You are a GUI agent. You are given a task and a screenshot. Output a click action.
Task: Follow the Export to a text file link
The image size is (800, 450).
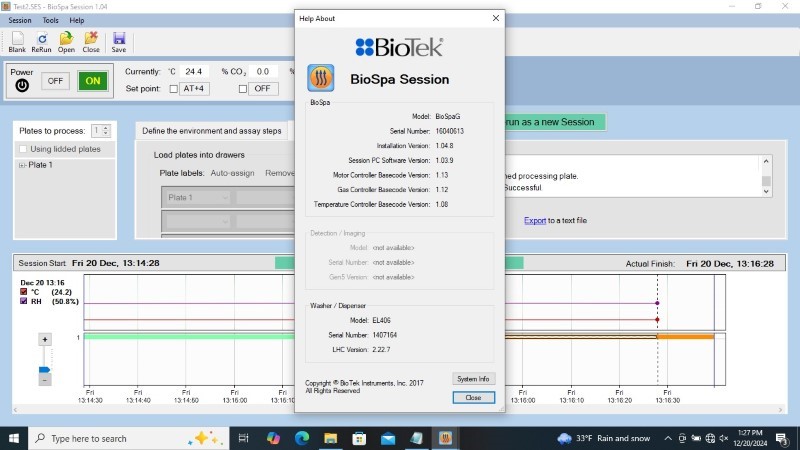537,220
